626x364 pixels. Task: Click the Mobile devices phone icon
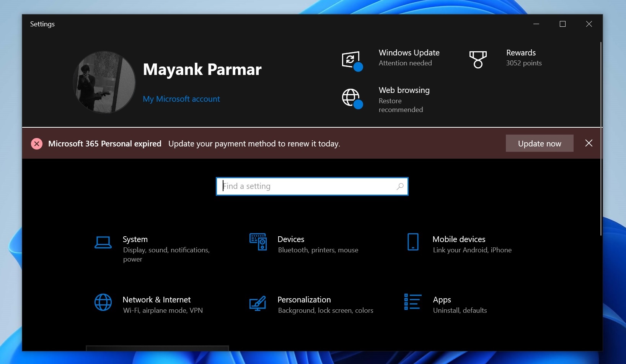coord(413,242)
